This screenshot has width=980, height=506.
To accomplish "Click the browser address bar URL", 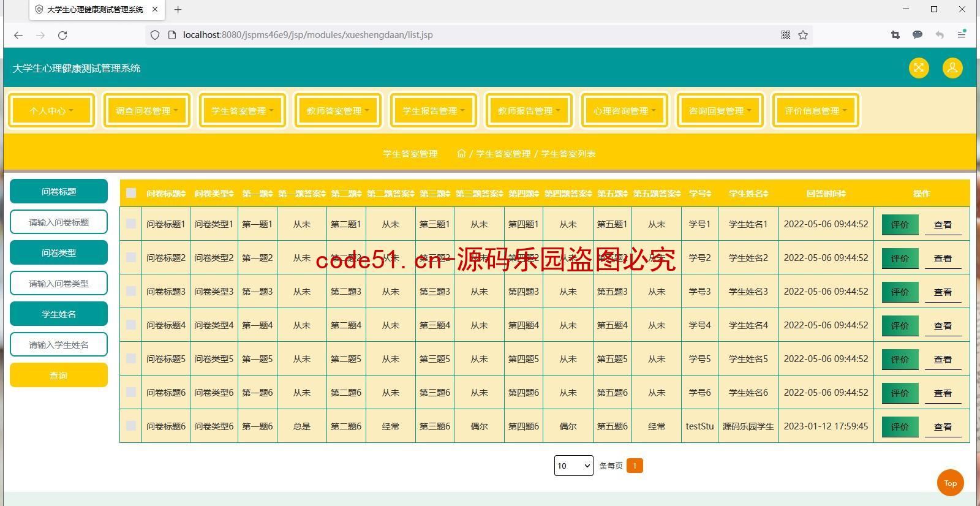I will pos(307,35).
